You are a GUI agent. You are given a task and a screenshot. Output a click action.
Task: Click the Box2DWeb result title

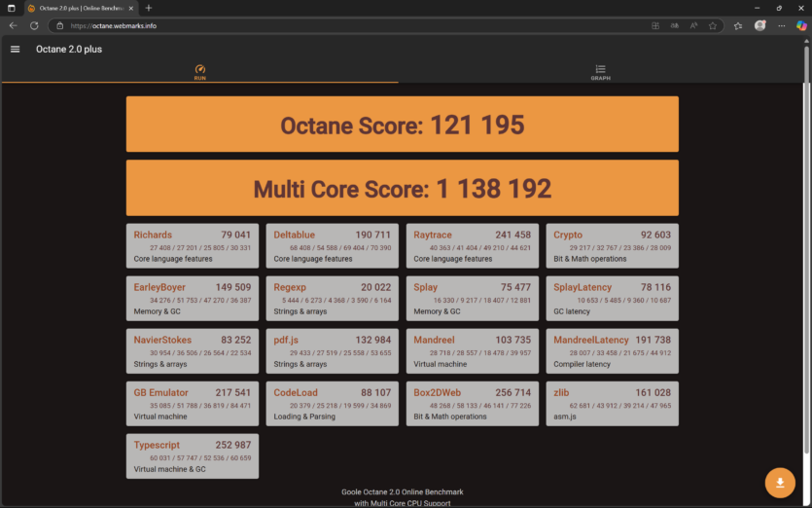click(437, 393)
